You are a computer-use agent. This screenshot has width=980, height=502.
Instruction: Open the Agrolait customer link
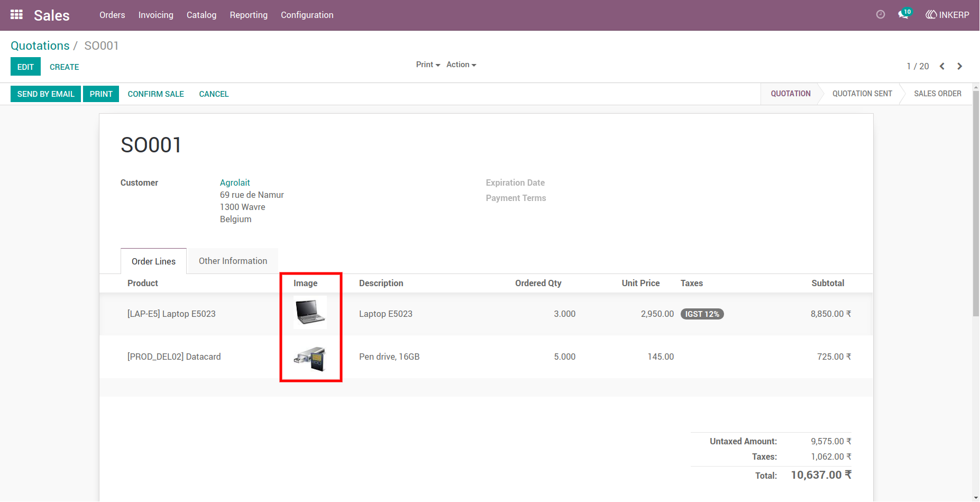[235, 182]
